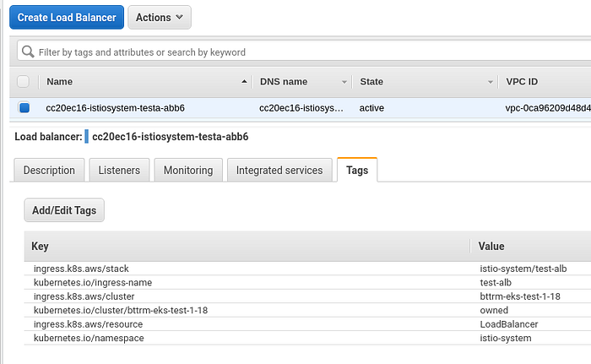Screen dimensions: 591x364
Task: Expand the DNS name column filter arrow
Action: click(344, 82)
